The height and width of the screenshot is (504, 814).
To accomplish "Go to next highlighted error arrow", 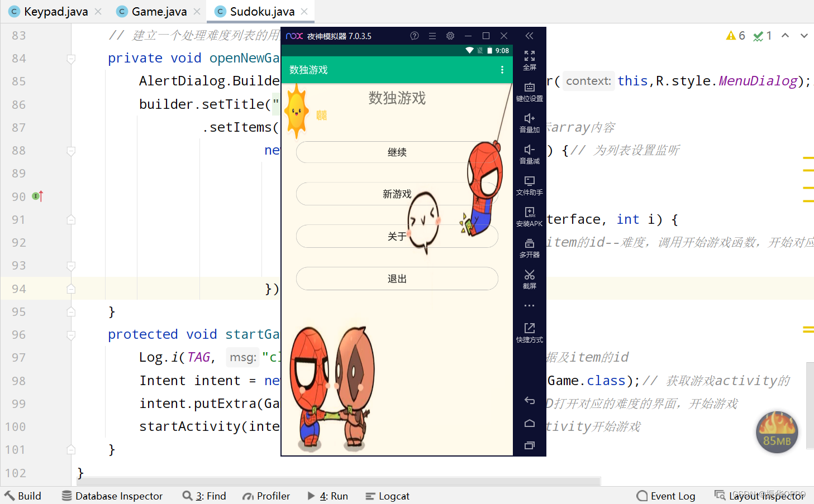I will [804, 36].
